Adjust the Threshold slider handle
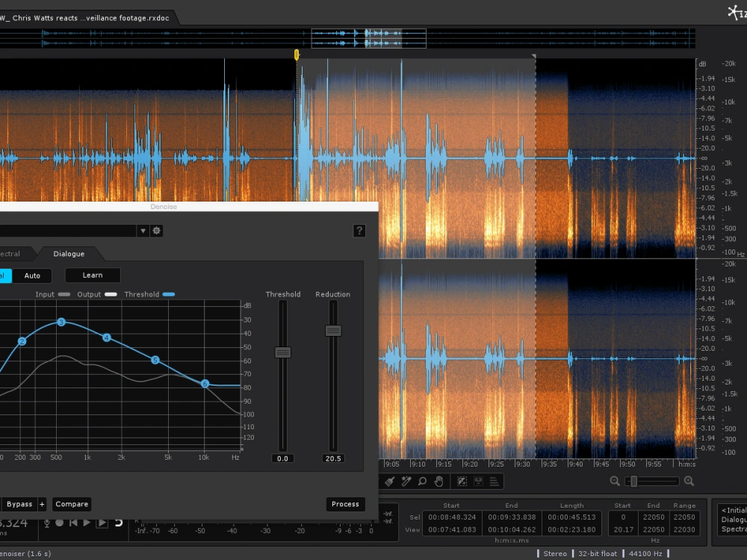The width and height of the screenshot is (747, 560). (x=283, y=352)
